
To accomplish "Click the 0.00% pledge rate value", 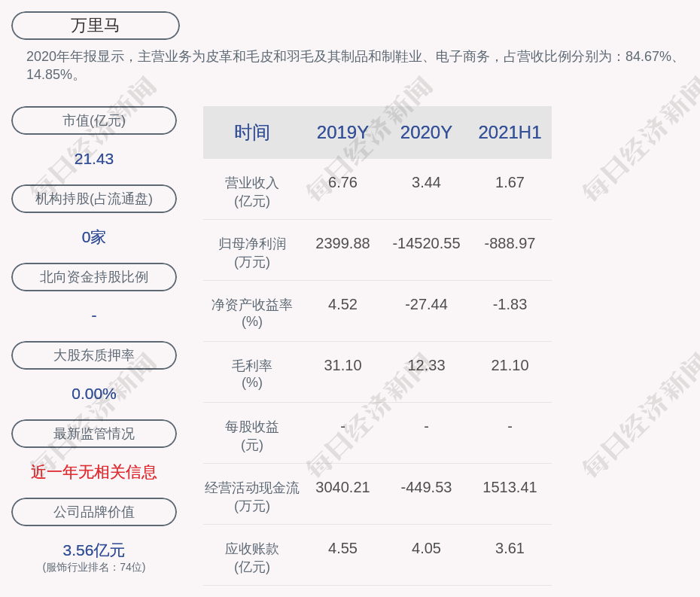I will click(94, 394).
